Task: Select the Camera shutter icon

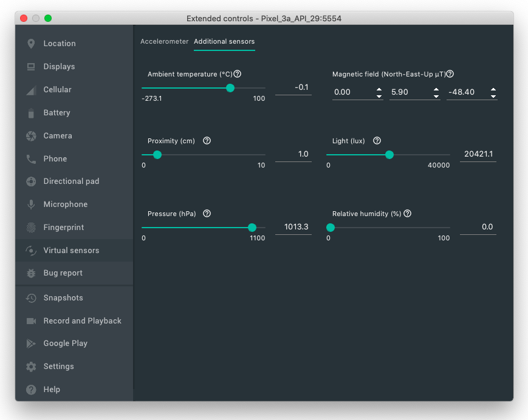Action: click(31, 136)
